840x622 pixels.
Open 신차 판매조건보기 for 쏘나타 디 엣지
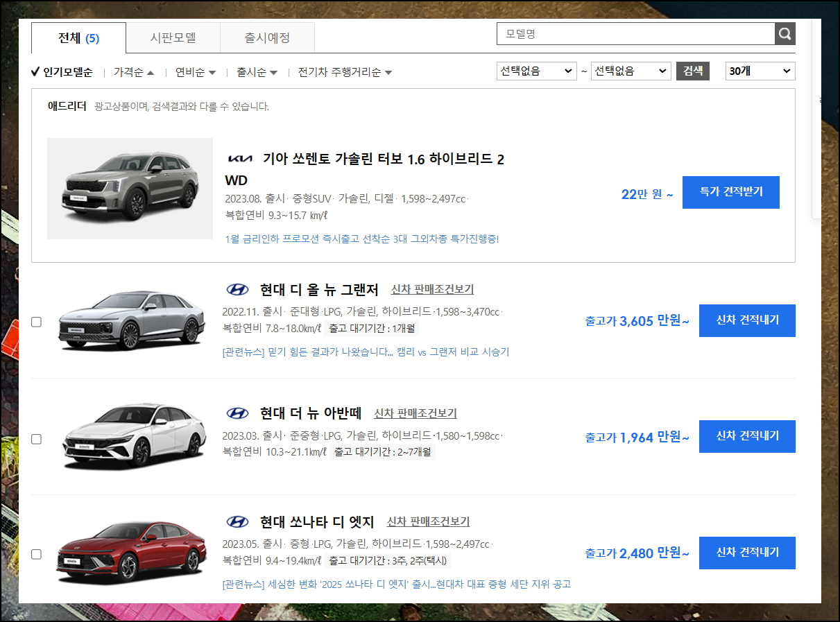coord(428,521)
